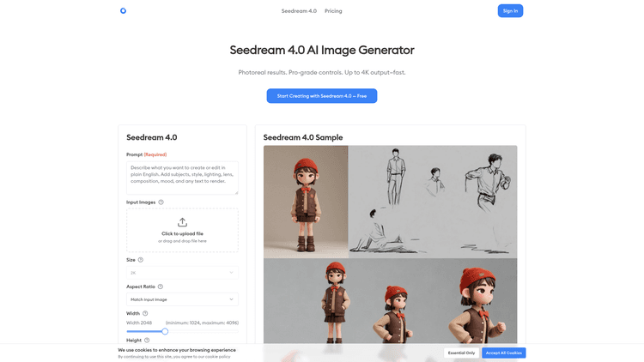
Task: Click the upload arrow icon
Action: (x=182, y=222)
